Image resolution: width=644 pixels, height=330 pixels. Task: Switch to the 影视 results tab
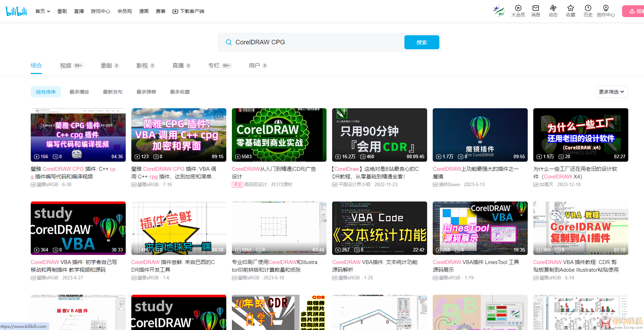pos(145,66)
